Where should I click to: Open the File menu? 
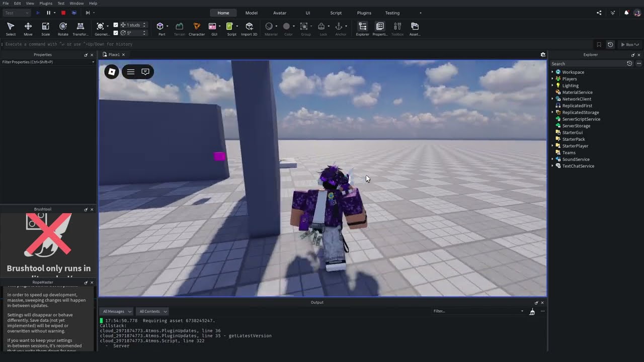(x=6, y=3)
